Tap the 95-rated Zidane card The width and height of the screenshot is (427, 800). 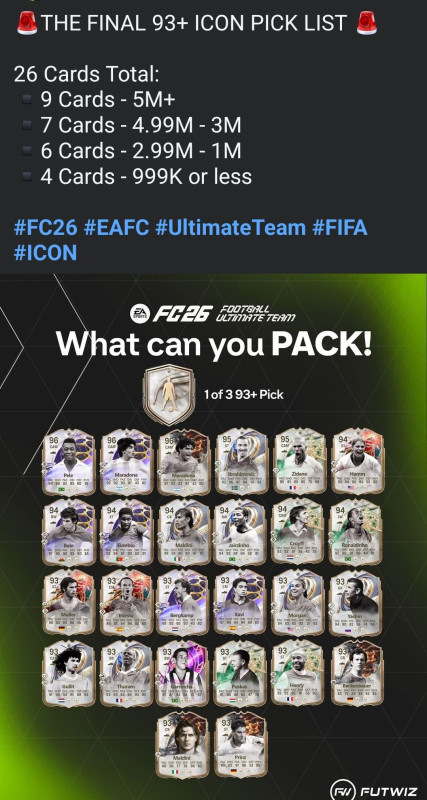[299, 462]
